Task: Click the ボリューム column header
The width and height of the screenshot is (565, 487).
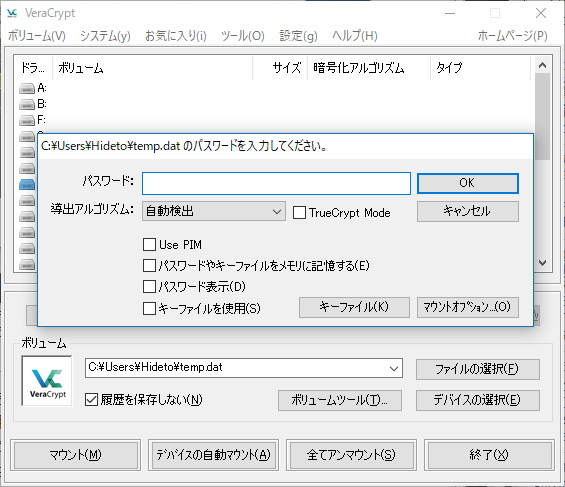Action: 152,68
